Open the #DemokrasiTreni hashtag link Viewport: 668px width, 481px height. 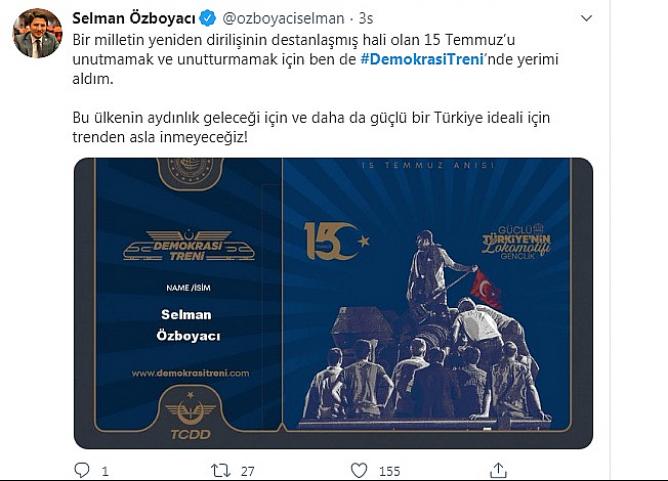click(x=422, y=59)
